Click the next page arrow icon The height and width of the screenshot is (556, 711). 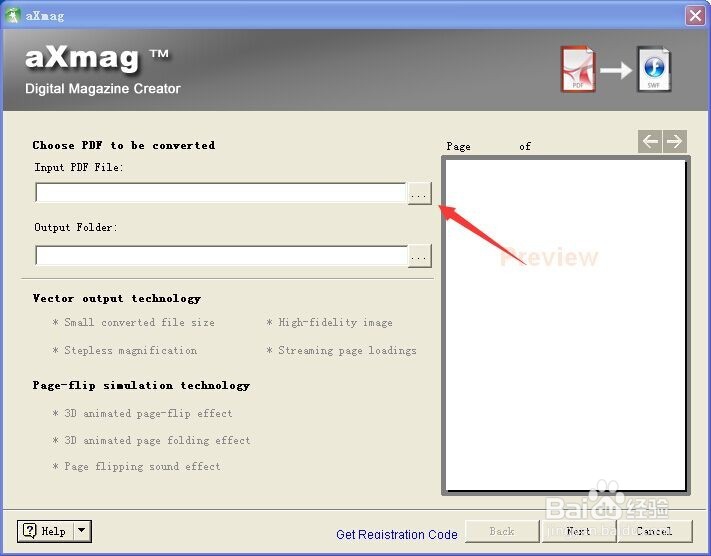[x=675, y=141]
